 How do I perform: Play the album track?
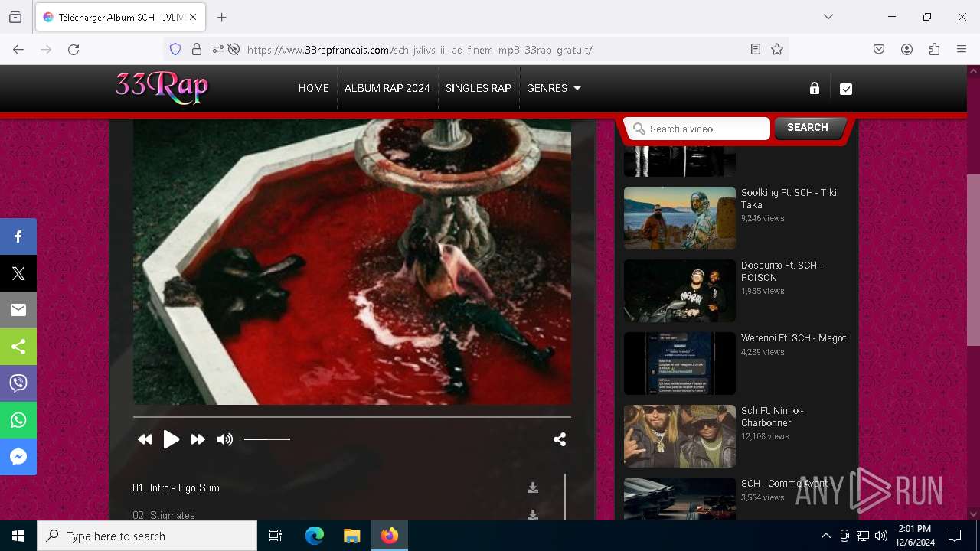171,439
